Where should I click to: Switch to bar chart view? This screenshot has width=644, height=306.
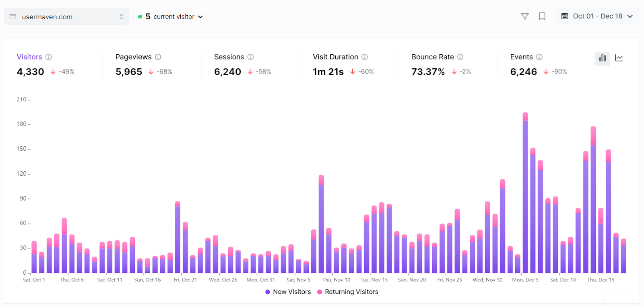pos(602,58)
